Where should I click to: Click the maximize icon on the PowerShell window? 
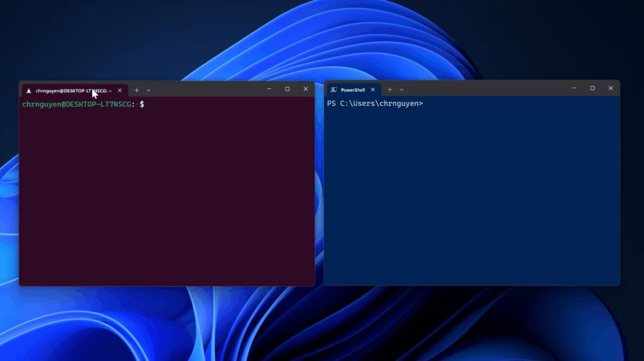[x=592, y=88]
